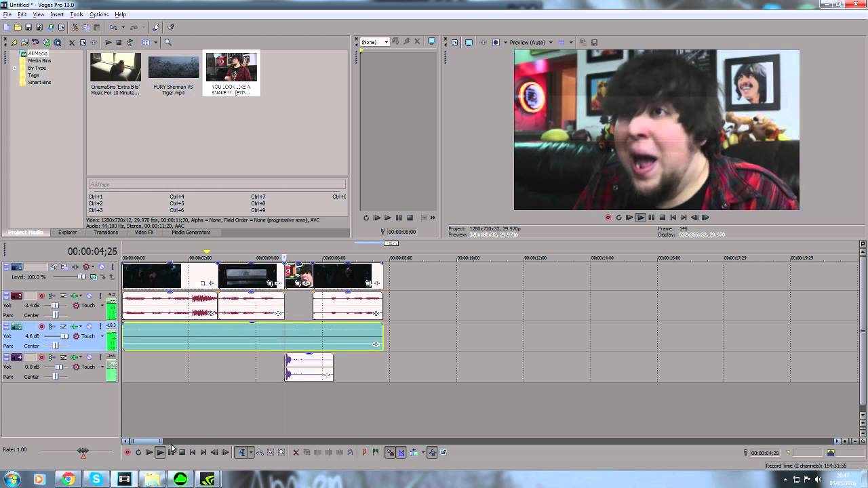Select the Zoom edit tool
Viewport: 868px width, 488px height.
tap(281, 453)
